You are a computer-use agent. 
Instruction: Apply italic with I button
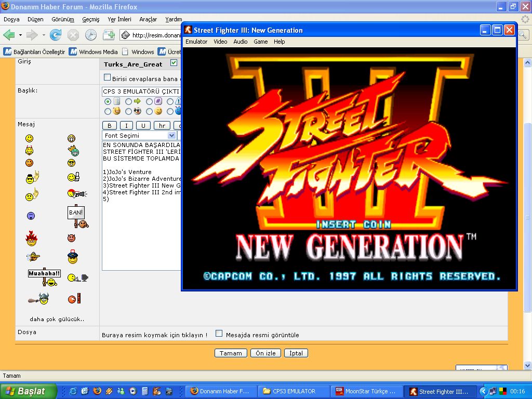tap(126, 126)
